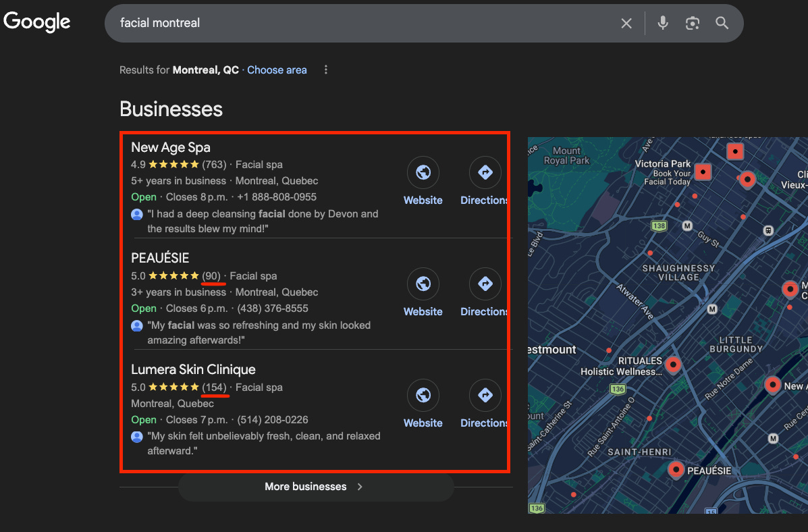Select the PEAUÉSIE pin on map
This screenshot has width=808, height=532.
[676, 470]
